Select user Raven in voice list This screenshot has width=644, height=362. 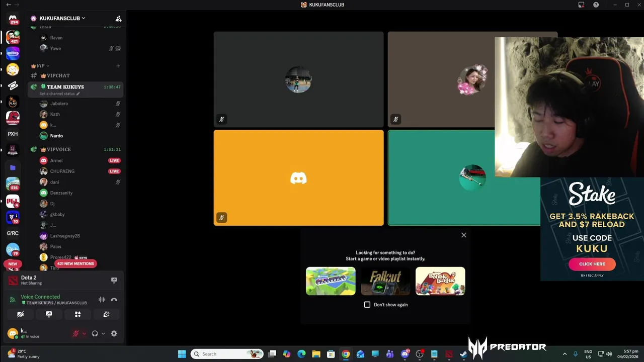pyautogui.click(x=80, y=38)
